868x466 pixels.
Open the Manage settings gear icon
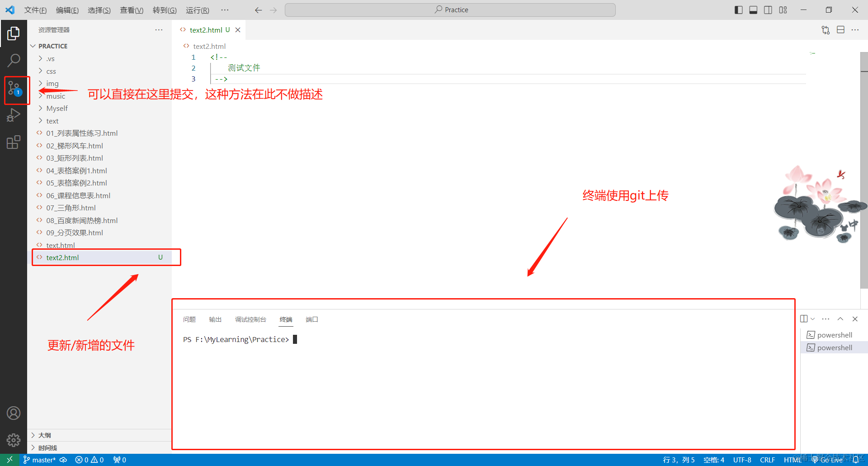(14, 440)
